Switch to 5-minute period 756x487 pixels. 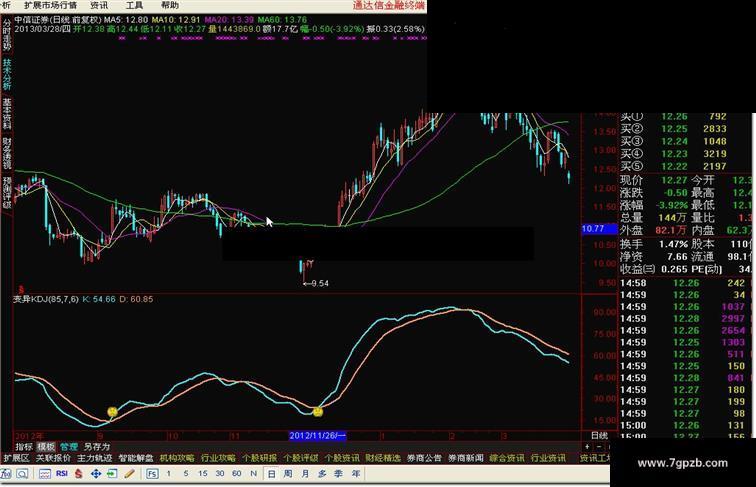186,473
